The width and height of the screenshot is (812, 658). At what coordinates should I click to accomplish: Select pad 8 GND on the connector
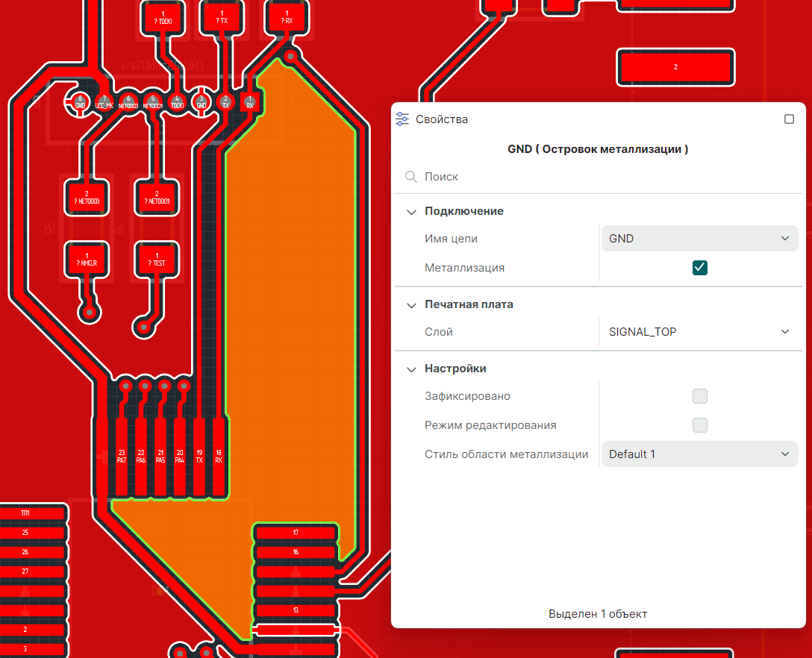coord(80,101)
